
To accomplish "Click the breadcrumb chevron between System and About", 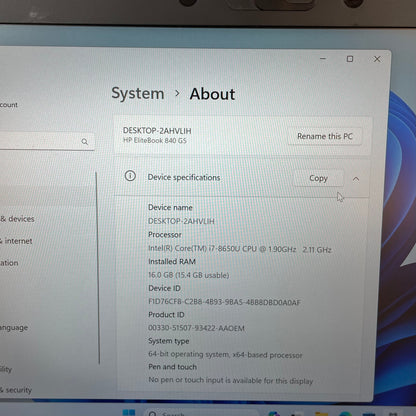I will coord(177,93).
